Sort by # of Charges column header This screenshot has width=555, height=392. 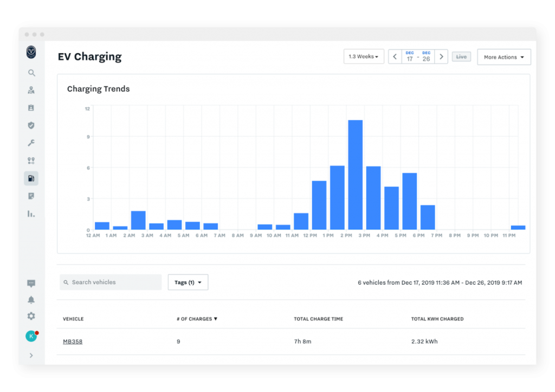[197, 319]
